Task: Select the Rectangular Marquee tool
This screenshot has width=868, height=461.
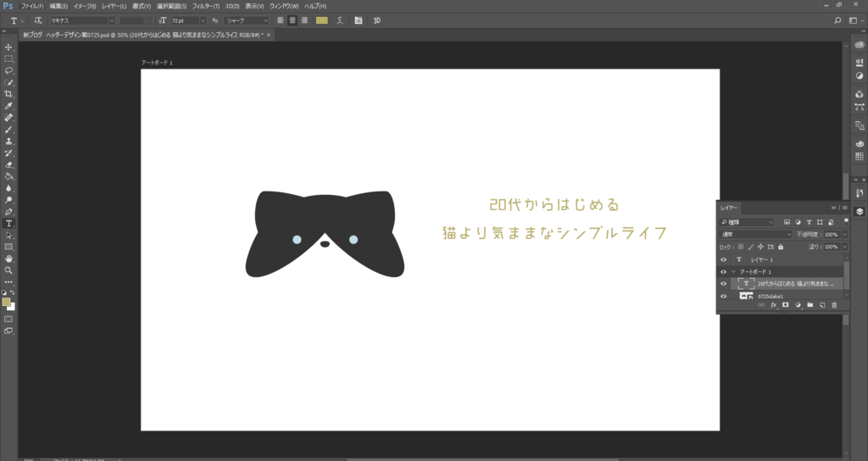Action: [8, 59]
